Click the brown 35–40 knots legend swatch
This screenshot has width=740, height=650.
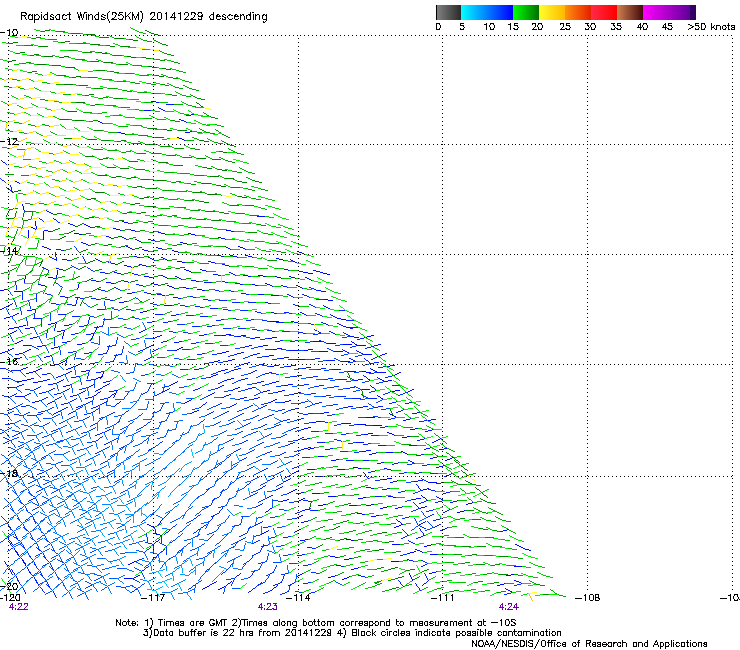(x=630, y=12)
